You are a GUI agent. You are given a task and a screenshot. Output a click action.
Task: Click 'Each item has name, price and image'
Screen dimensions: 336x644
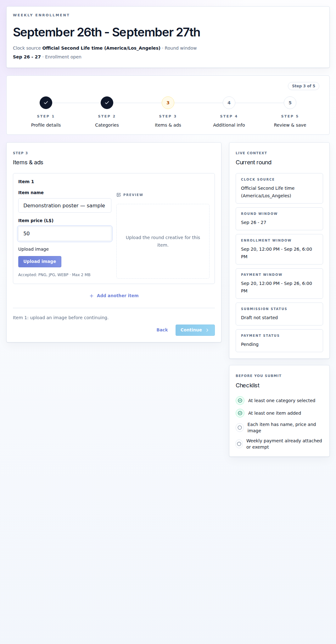(282, 428)
